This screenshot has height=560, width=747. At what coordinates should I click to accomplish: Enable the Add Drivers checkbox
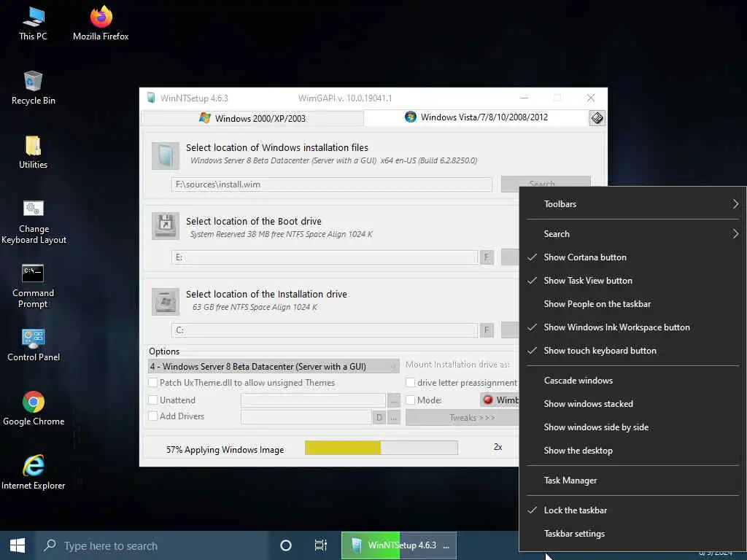[x=153, y=416]
